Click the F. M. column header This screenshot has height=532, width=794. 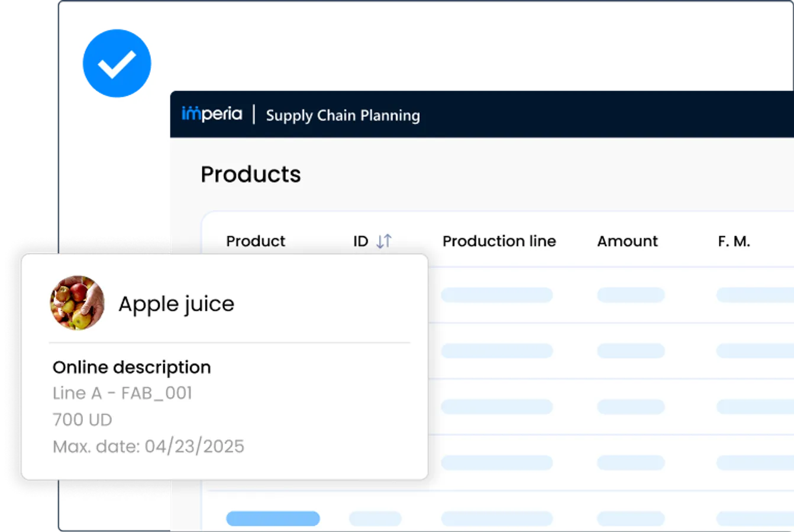tap(734, 241)
